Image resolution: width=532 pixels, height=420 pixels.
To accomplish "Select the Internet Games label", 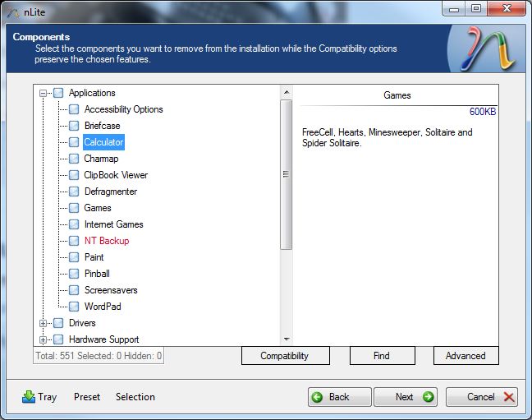I will coord(113,224).
